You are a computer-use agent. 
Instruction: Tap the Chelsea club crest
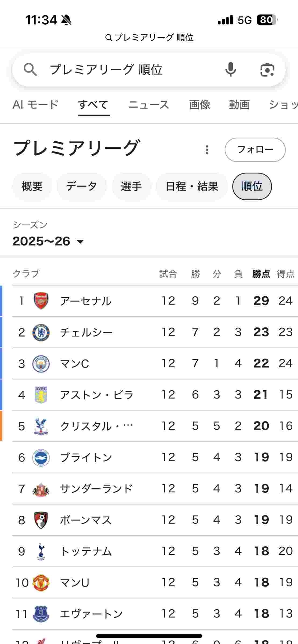pos(41,332)
